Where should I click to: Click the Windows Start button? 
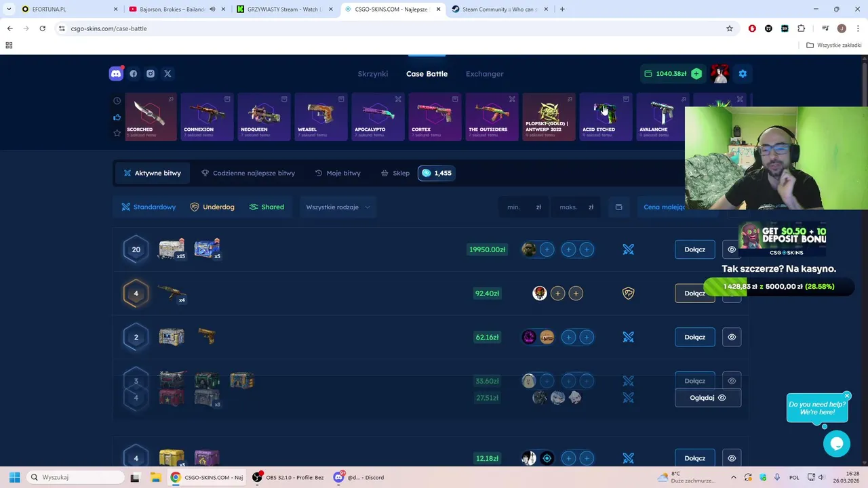(14, 477)
